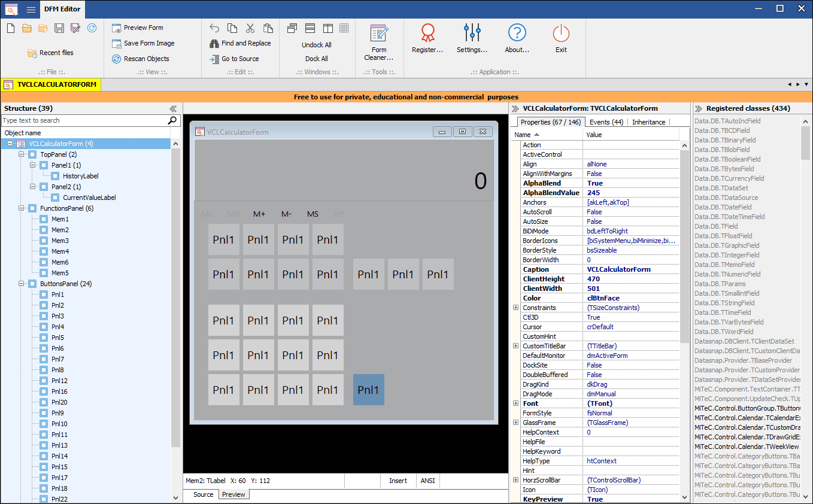The image size is (813, 504).
Task: Click the tile windows vertically icon
Action: (x=327, y=28)
